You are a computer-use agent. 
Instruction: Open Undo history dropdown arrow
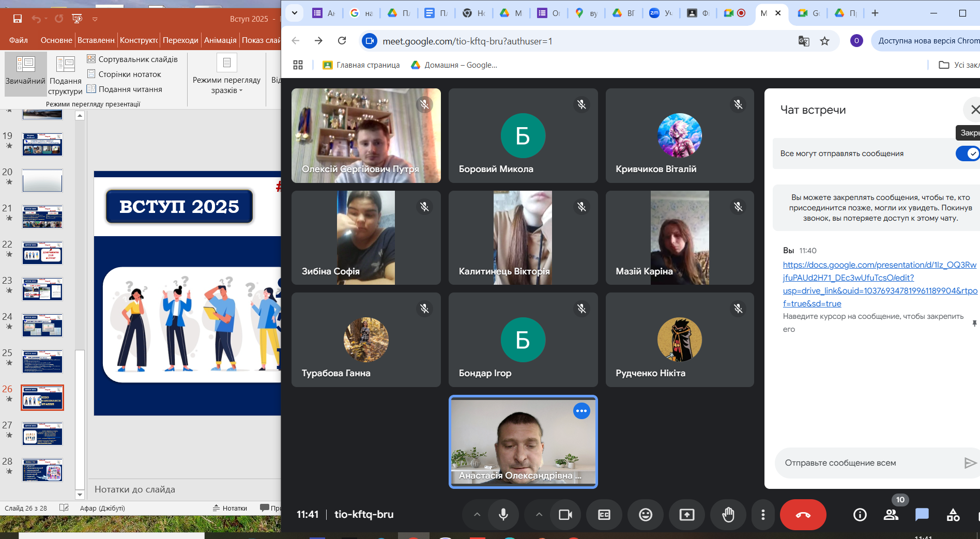(46, 19)
